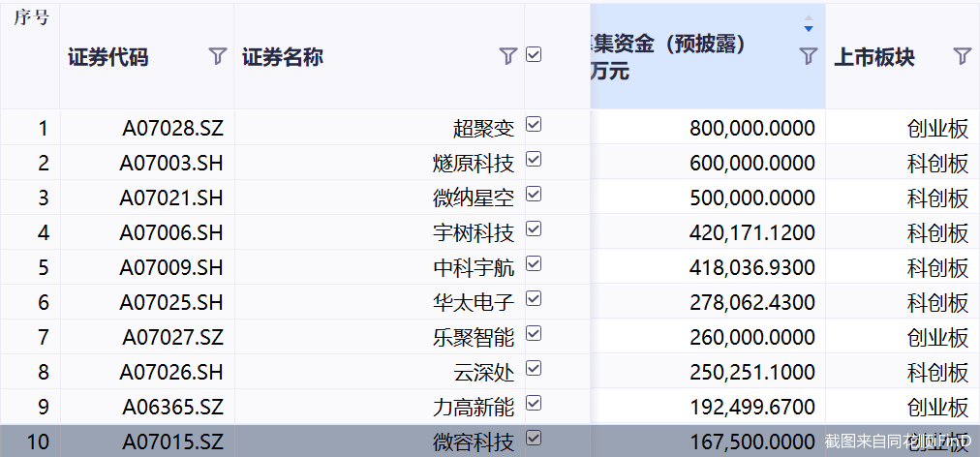Open filter for 证券名称 column

(508, 56)
